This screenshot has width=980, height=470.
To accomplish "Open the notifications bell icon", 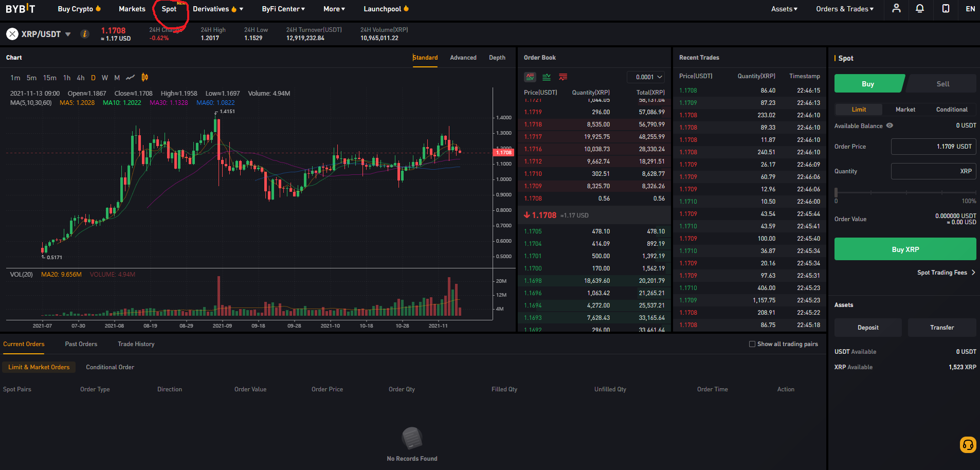I will click(920, 8).
